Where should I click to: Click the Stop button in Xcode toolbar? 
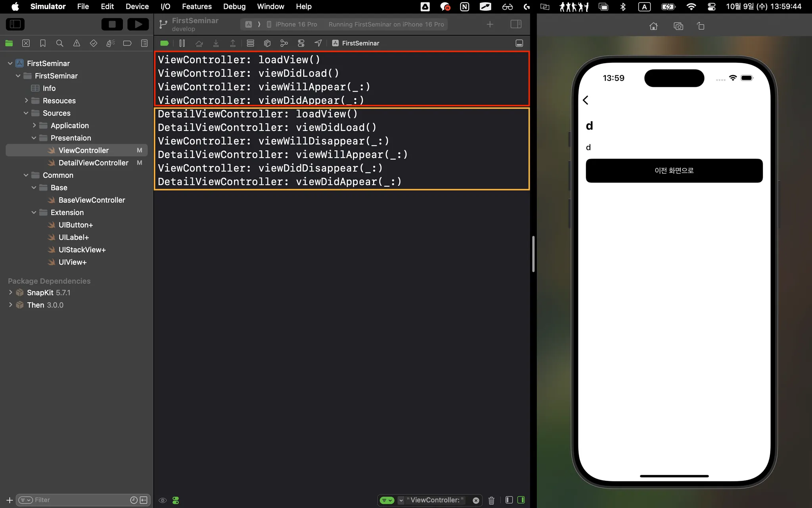[x=112, y=24]
